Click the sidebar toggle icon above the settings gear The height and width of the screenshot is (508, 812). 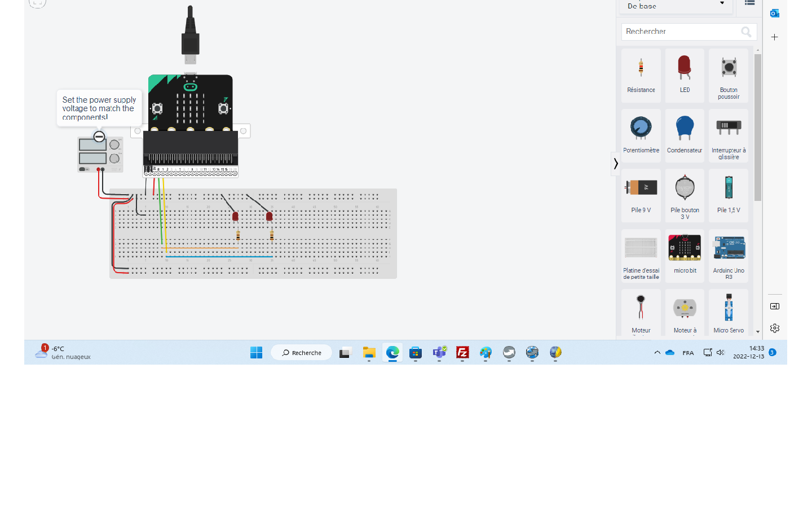pos(775,306)
